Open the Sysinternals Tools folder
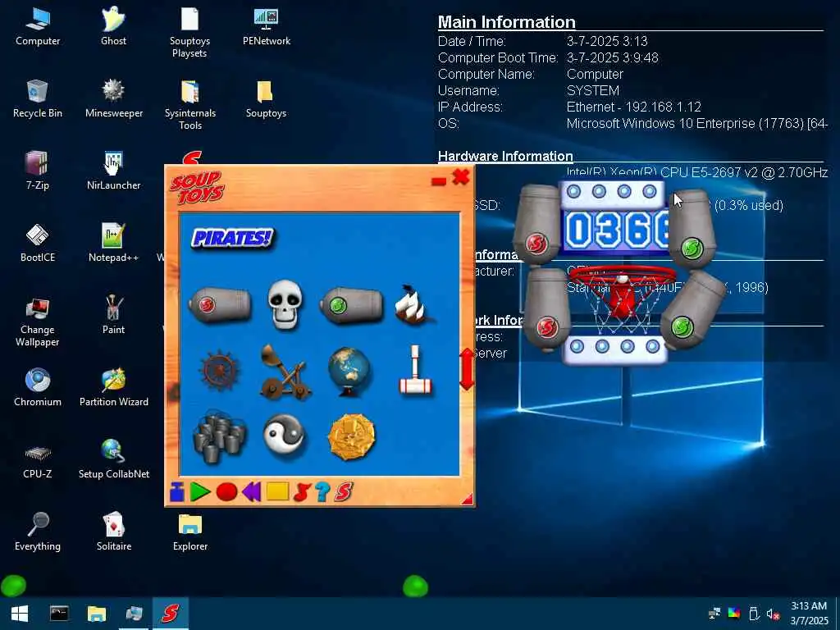The height and width of the screenshot is (630, 840). pyautogui.click(x=190, y=104)
